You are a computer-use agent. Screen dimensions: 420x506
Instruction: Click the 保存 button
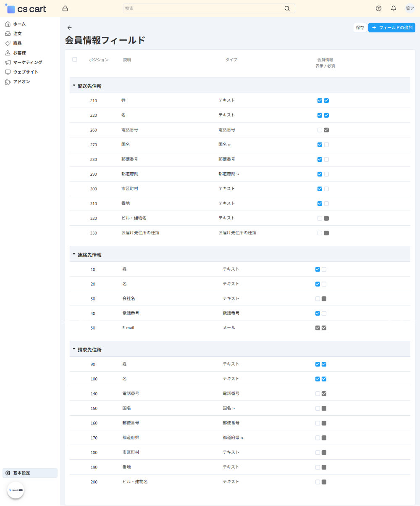click(x=360, y=28)
